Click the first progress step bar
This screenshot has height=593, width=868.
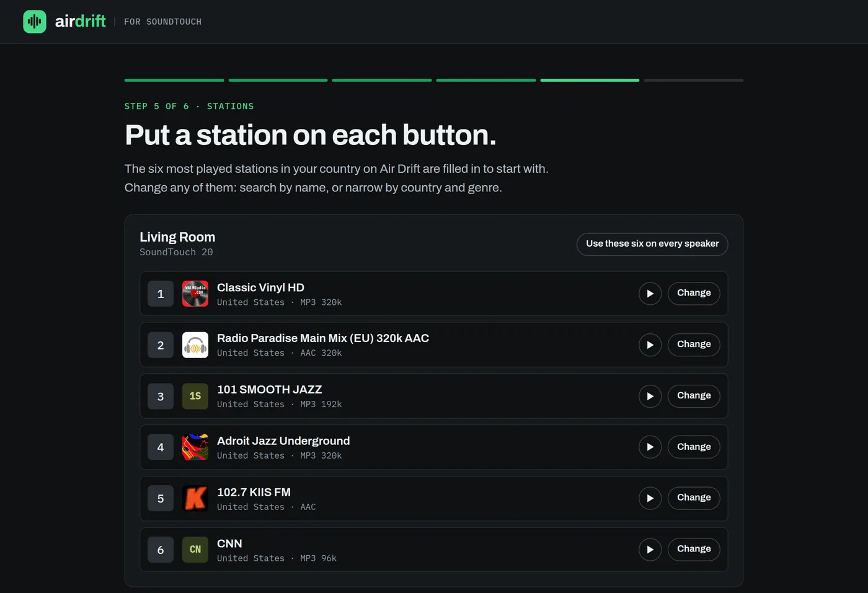pos(174,80)
